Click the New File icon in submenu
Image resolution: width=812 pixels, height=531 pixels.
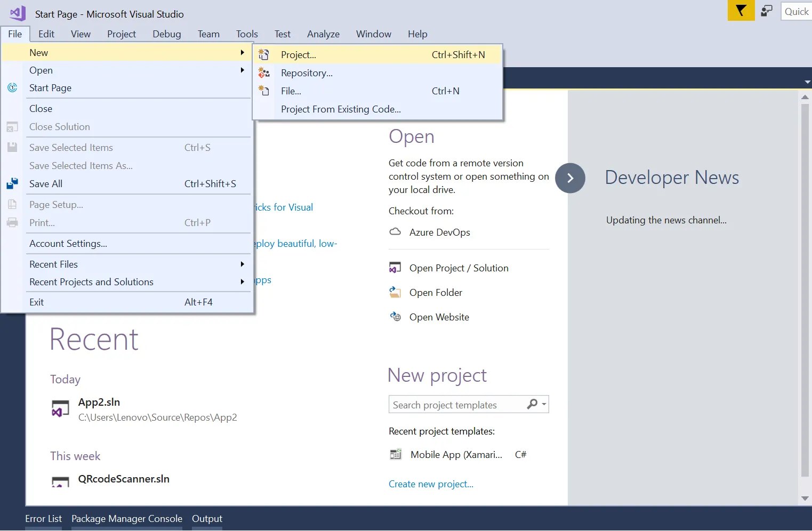point(264,91)
